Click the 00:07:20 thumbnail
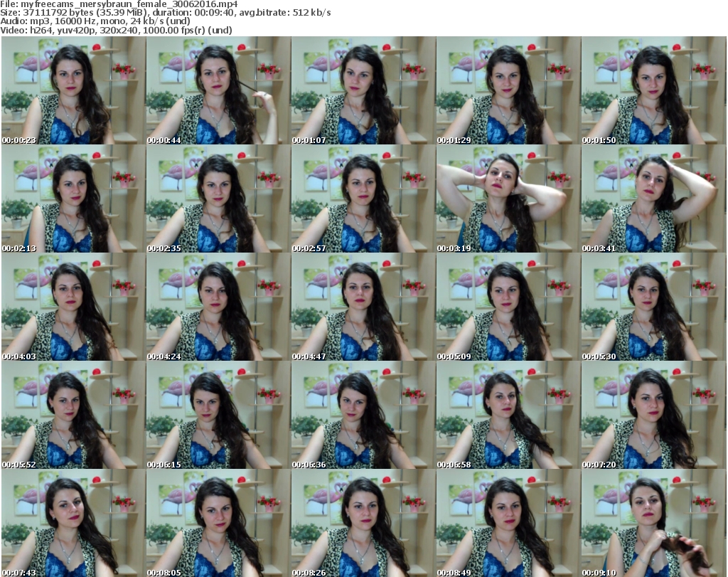 (653, 415)
